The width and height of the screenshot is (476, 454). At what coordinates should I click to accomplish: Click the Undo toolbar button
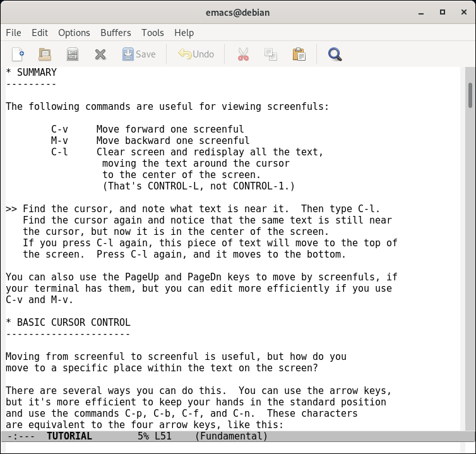pyautogui.click(x=196, y=54)
